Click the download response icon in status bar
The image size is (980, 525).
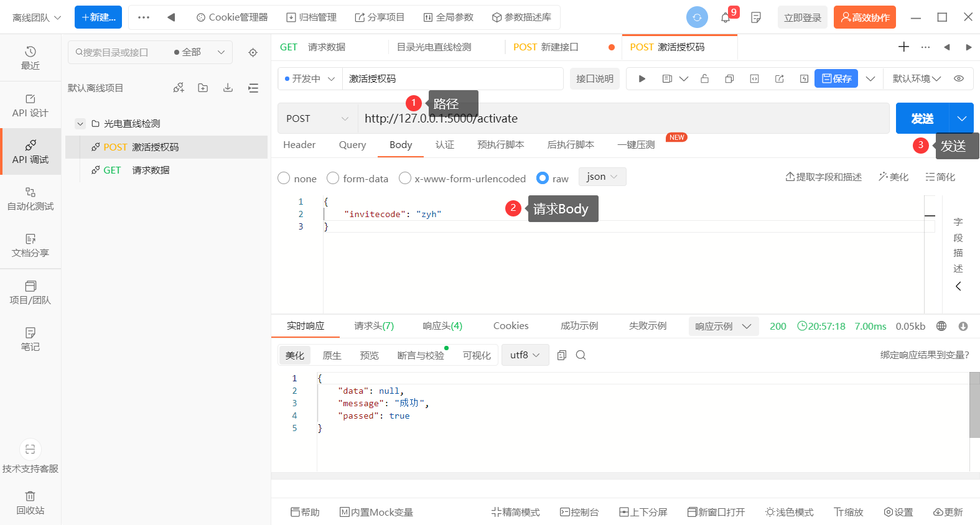pyautogui.click(x=963, y=326)
